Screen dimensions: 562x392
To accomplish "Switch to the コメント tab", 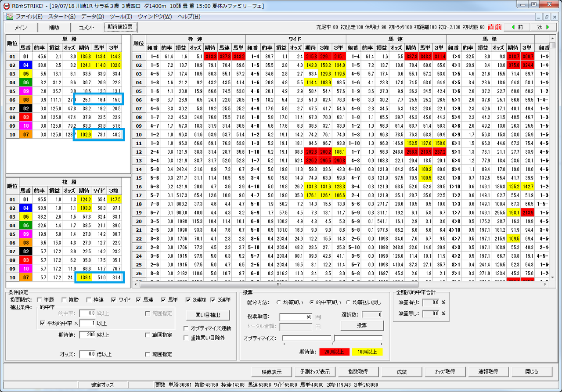I will (86, 28).
